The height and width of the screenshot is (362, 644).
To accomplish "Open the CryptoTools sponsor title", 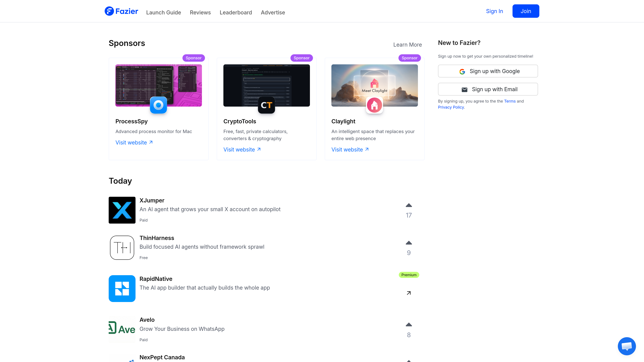I will pos(240,121).
